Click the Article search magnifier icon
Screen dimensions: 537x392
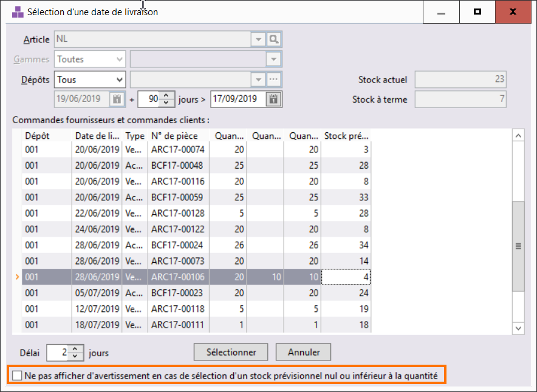[273, 39]
